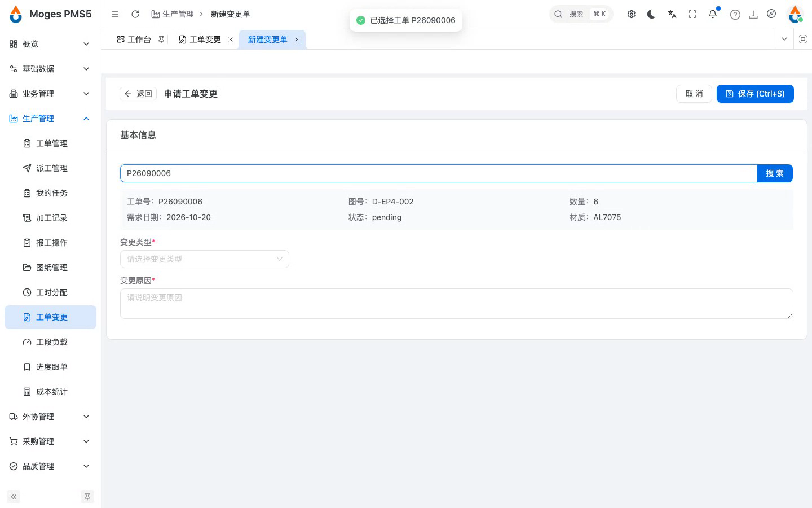Save the change order with 保存 button
This screenshot has width=812, height=508.
click(x=755, y=94)
